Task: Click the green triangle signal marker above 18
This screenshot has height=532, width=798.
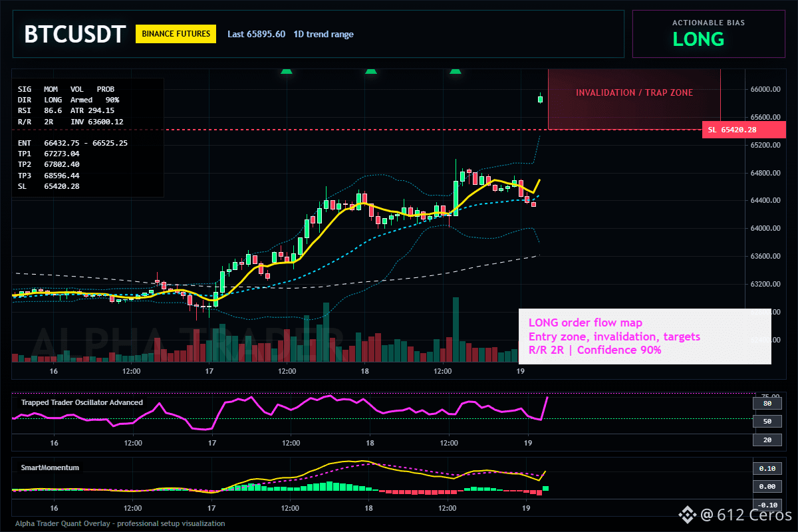Action: 371,70
